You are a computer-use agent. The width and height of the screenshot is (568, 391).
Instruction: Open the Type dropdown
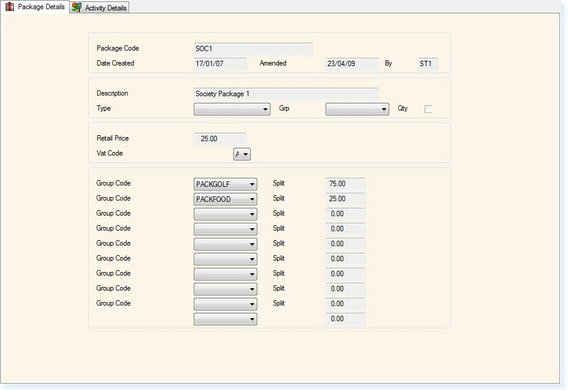[x=232, y=109]
